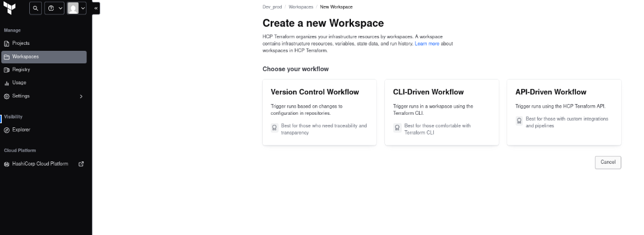The width and height of the screenshot is (644, 235).
Task: Click the Workspaces folder icon
Action: 7,57
